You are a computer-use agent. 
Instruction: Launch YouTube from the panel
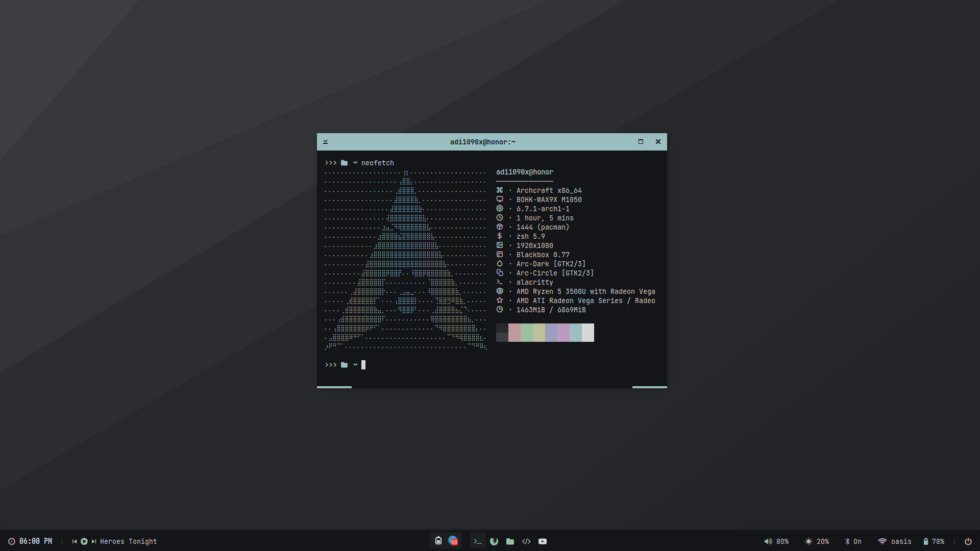(x=543, y=541)
